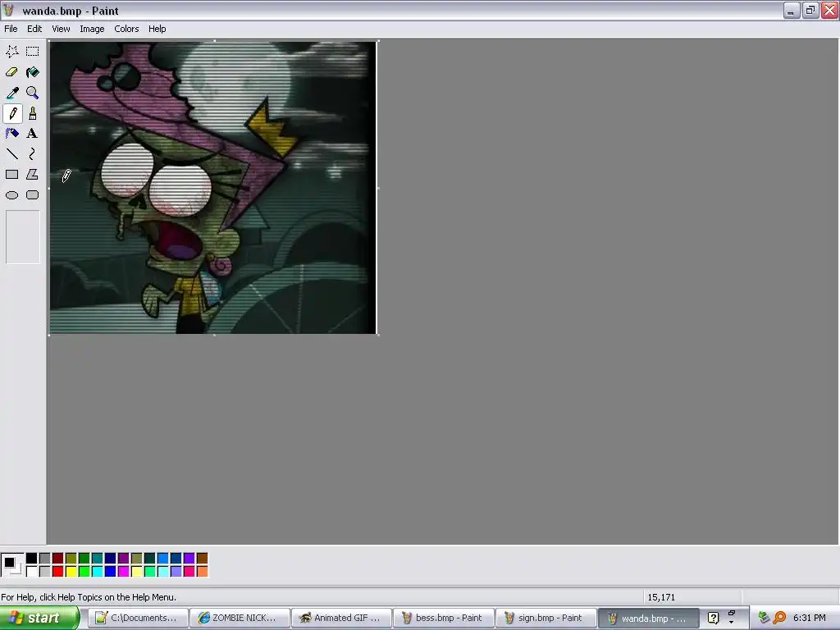Open the View menu

pyautogui.click(x=61, y=29)
